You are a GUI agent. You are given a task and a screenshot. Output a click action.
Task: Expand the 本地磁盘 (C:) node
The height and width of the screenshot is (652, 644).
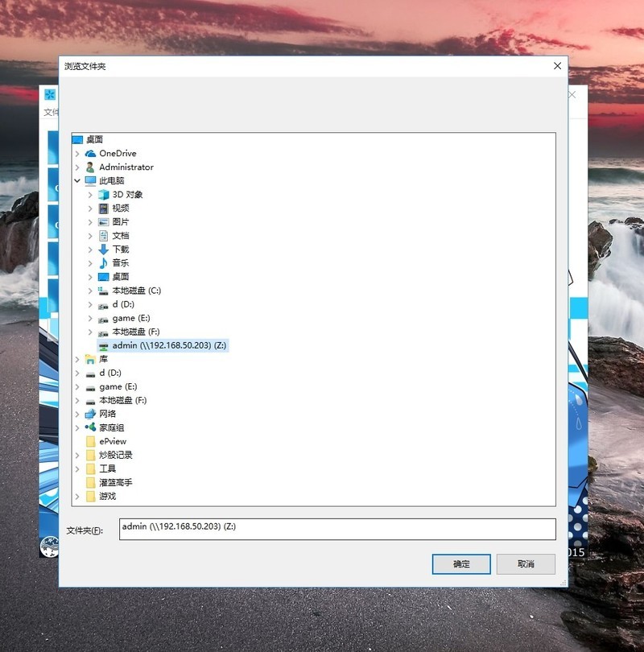coord(90,291)
